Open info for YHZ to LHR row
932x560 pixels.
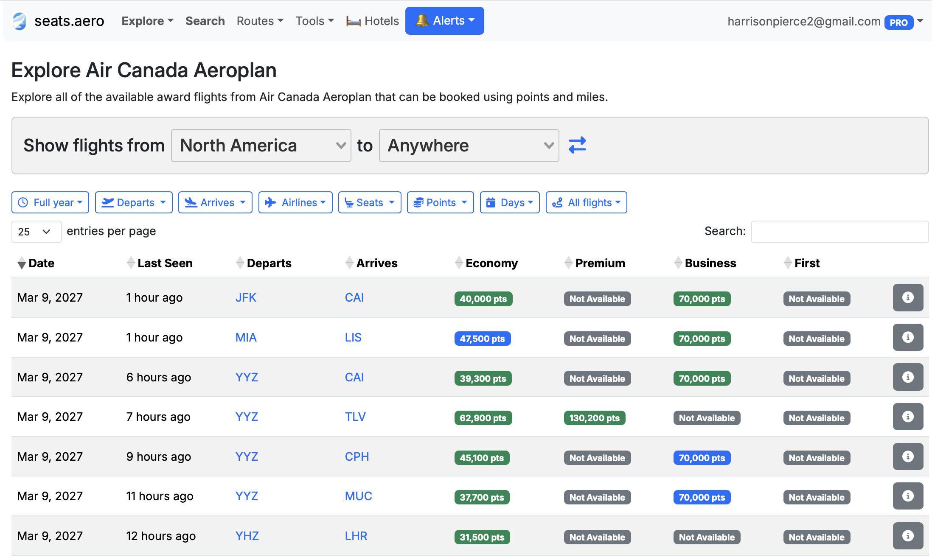908,536
